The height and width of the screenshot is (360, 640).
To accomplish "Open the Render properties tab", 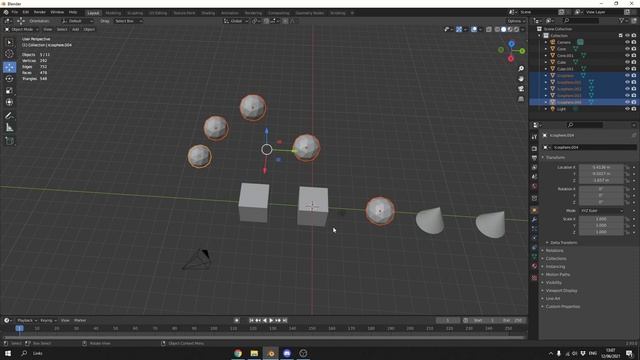I will coord(534,149).
